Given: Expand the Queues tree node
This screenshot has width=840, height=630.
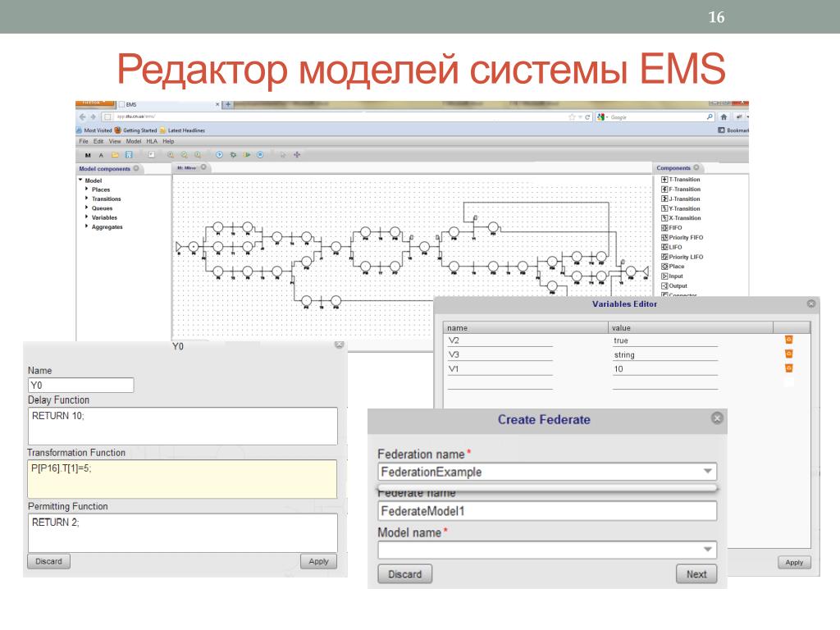Looking at the screenshot, I should click(x=87, y=208).
